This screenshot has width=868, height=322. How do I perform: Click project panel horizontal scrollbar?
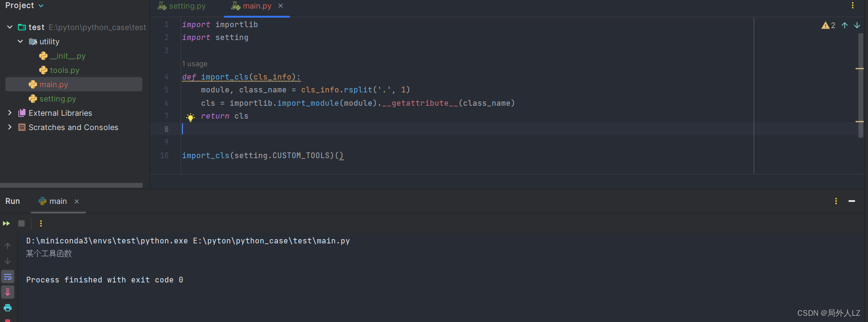pyautogui.click(x=71, y=185)
